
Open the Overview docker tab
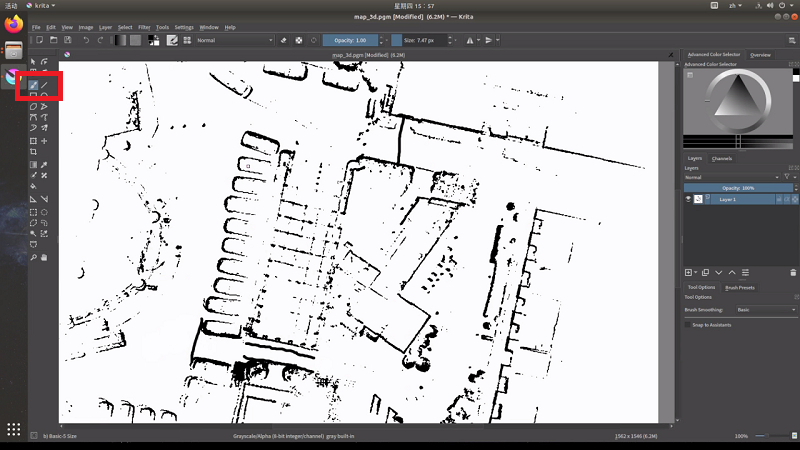(760, 55)
